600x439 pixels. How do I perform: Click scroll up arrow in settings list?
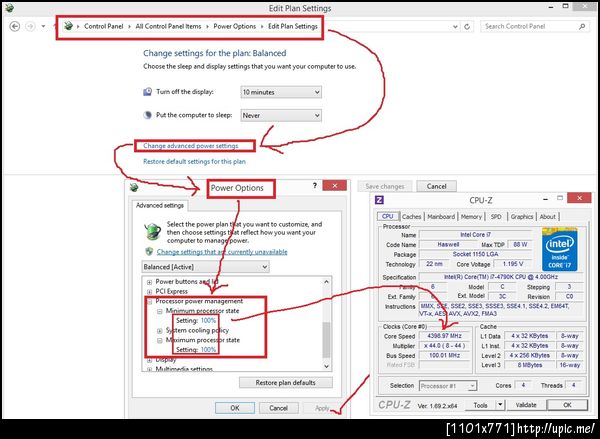click(326, 282)
